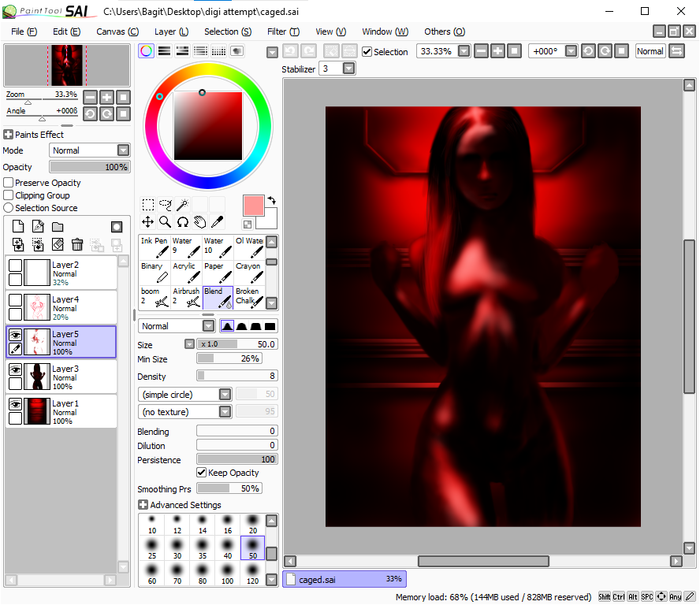Screen dimensions: 700x605
Task: Hide Layer3 using its eye icon
Action: click(15, 369)
